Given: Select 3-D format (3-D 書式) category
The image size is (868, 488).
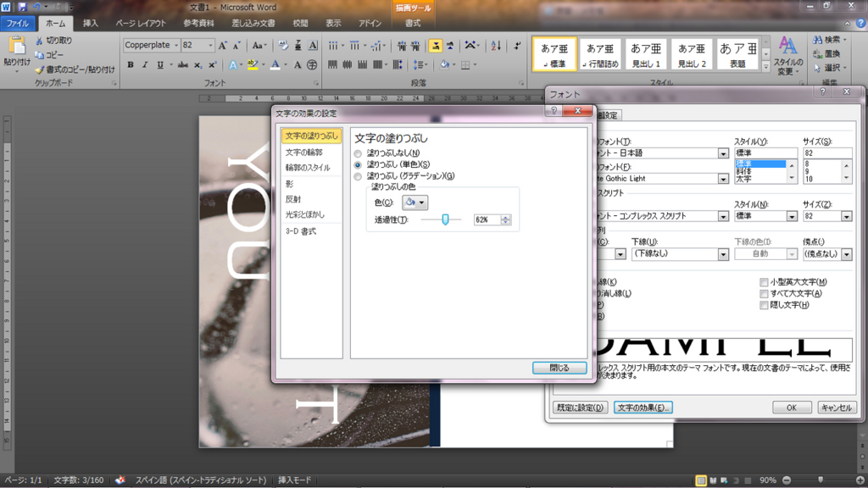Looking at the screenshot, I should (311, 231).
